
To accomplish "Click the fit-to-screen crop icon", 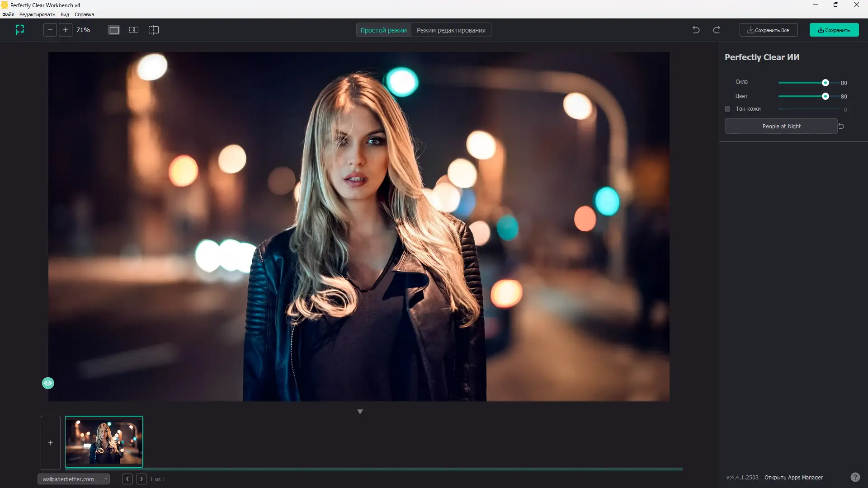I will tap(20, 30).
